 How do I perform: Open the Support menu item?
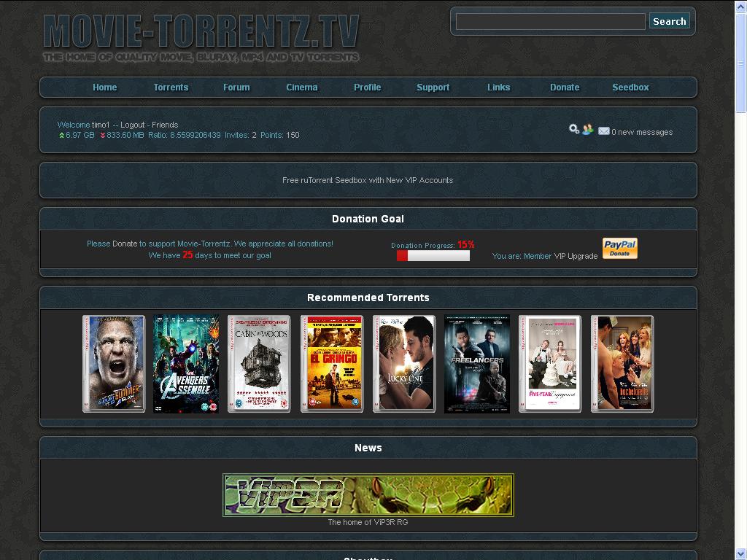(433, 87)
